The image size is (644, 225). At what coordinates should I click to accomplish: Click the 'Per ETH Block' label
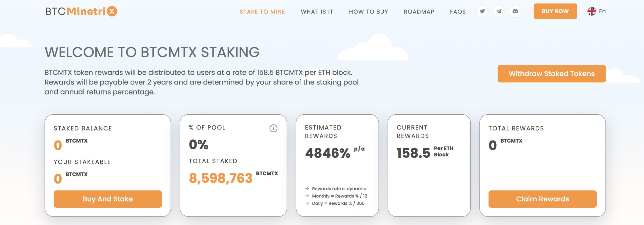pyautogui.click(x=444, y=151)
